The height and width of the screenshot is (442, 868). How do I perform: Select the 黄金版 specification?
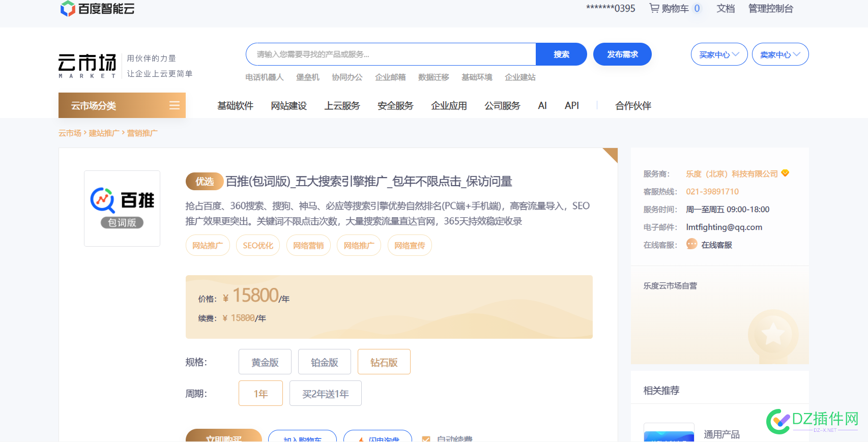(x=265, y=362)
